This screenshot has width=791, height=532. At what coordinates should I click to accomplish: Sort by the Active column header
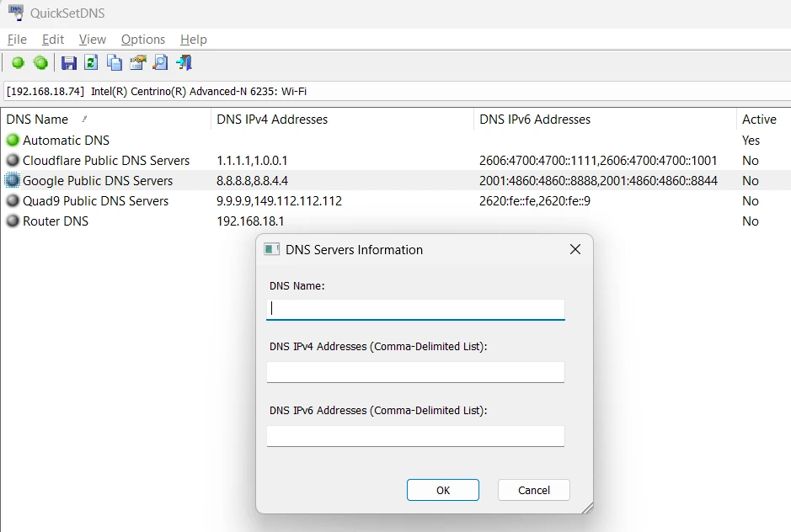tap(764, 120)
